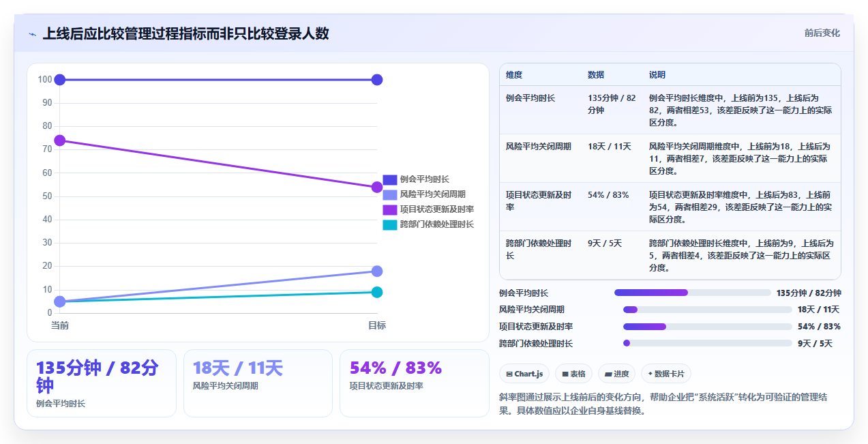
Task: Open the 135分钟 / 82分钟 data card
Action: tap(102, 383)
